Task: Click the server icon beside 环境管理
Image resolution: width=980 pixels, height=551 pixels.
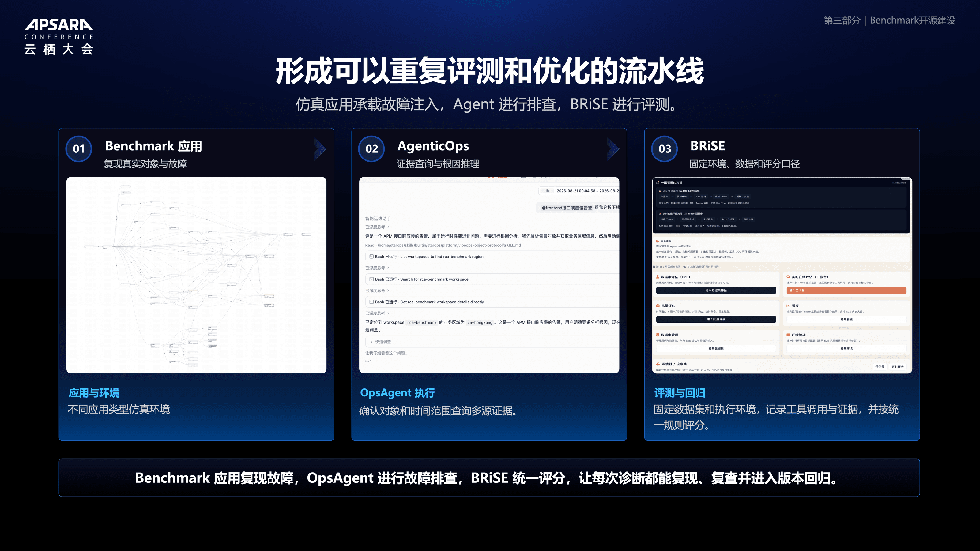Action: (788, 335)
